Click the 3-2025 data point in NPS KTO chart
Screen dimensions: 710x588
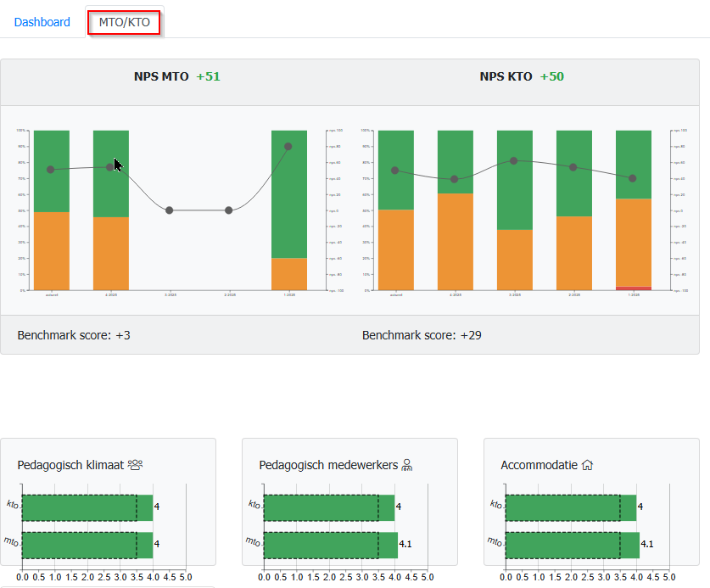point(514,160)
